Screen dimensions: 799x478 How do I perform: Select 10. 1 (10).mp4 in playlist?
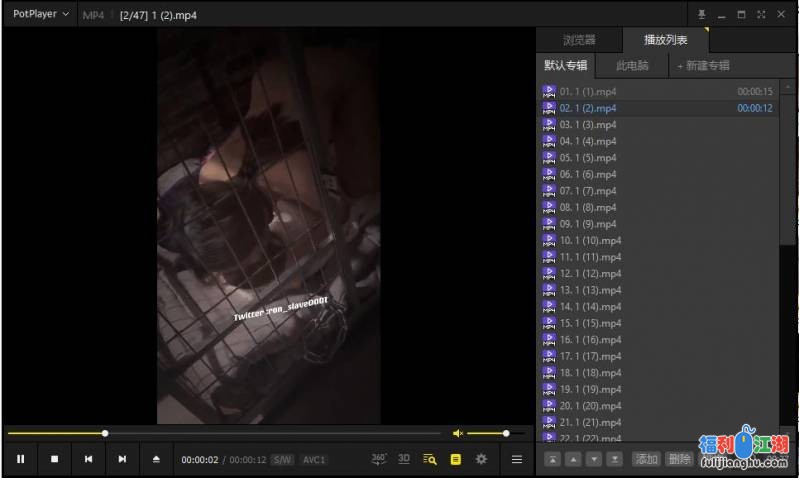pos(590,240)
